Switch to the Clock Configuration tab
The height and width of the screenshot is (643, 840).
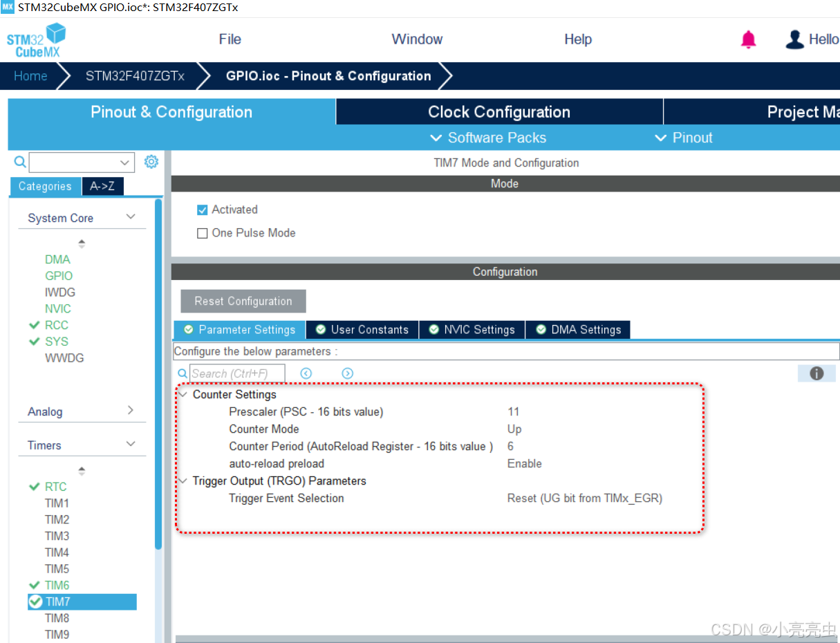pos(499,112)
